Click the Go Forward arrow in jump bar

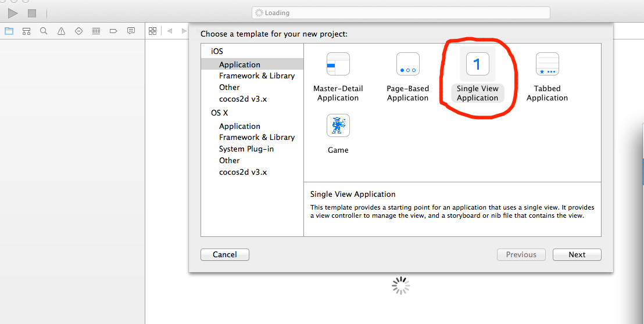coord(184,31)
